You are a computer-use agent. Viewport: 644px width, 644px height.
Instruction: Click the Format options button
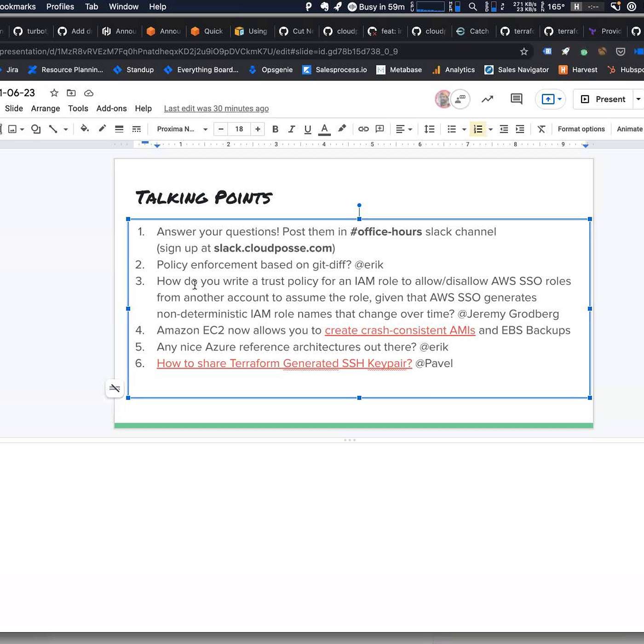click(x=581, y=129)
